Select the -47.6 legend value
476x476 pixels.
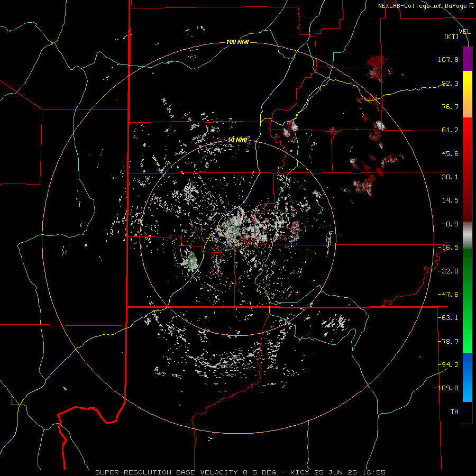click(448, 295)
